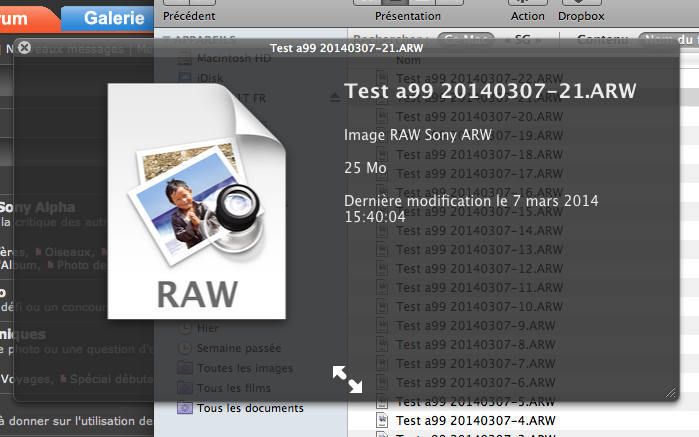Open the Nouveaux messages link in browser

click(65, 49)
